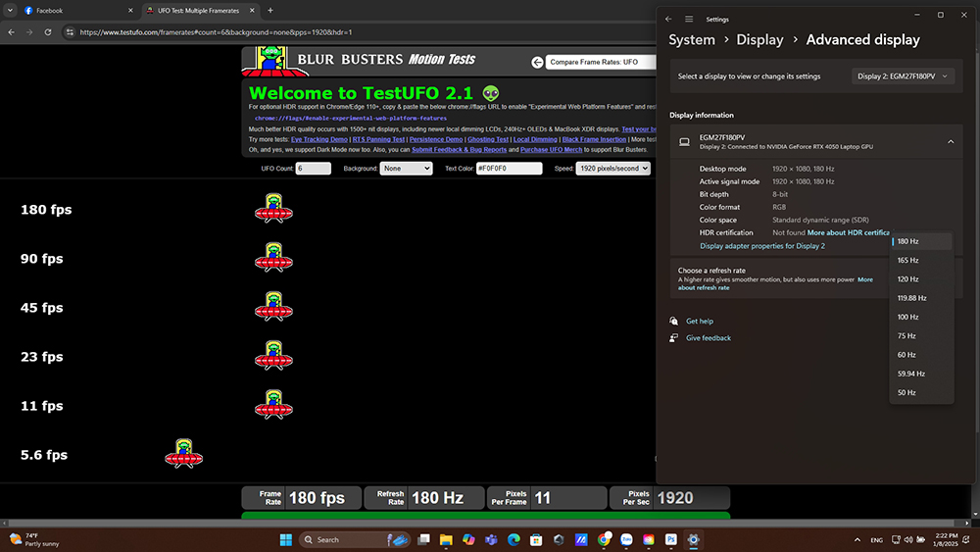The height and width of the screenshot is (552, 980).
Task: Click the Display breadcrumb in Settings
Action: pos(759,40)
